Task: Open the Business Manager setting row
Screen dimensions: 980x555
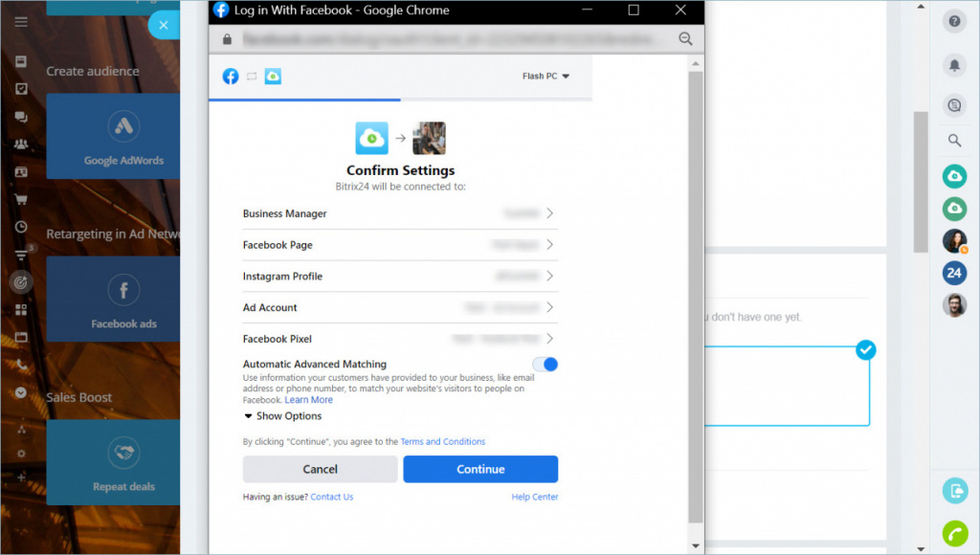Action: [399, 214]
